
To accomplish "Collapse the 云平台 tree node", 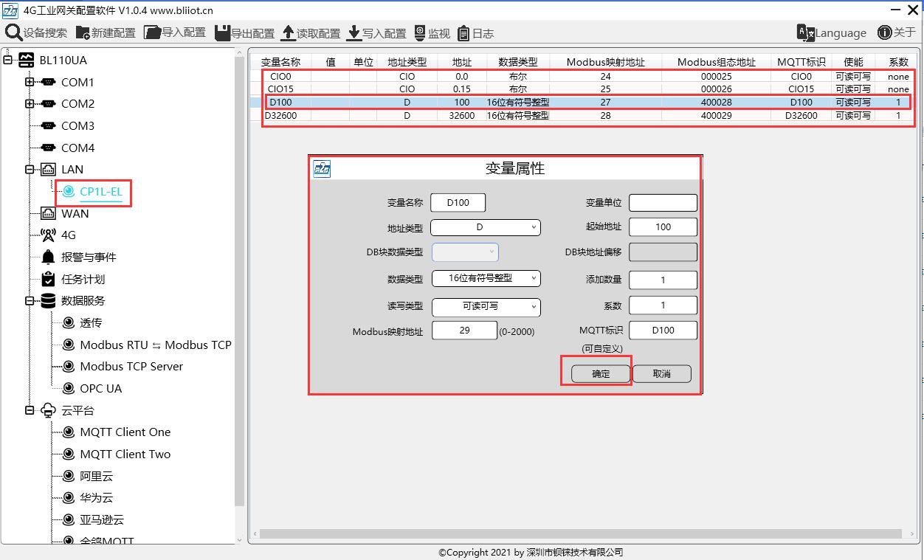I will [x=30, y=410].
